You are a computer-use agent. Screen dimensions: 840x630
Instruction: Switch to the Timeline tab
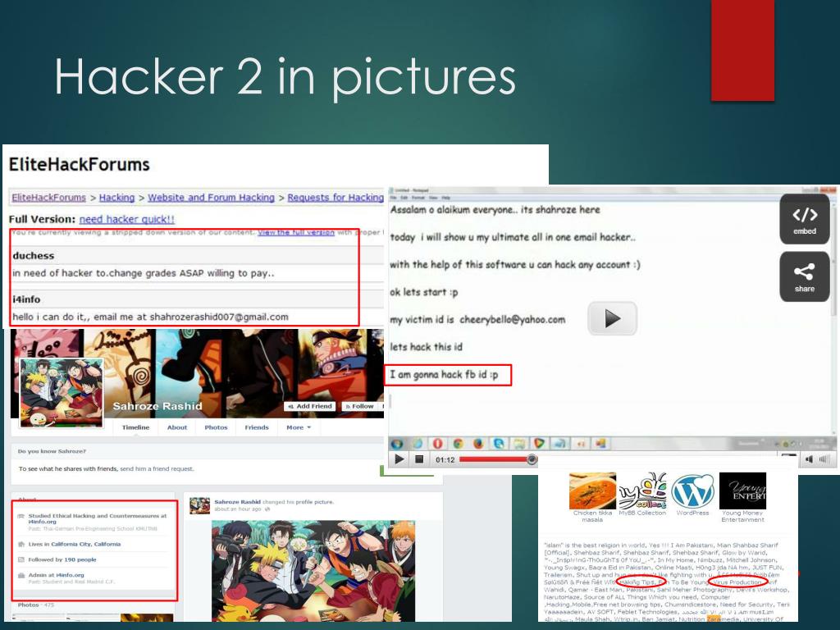pyautogui.click(x=135, y=427)
